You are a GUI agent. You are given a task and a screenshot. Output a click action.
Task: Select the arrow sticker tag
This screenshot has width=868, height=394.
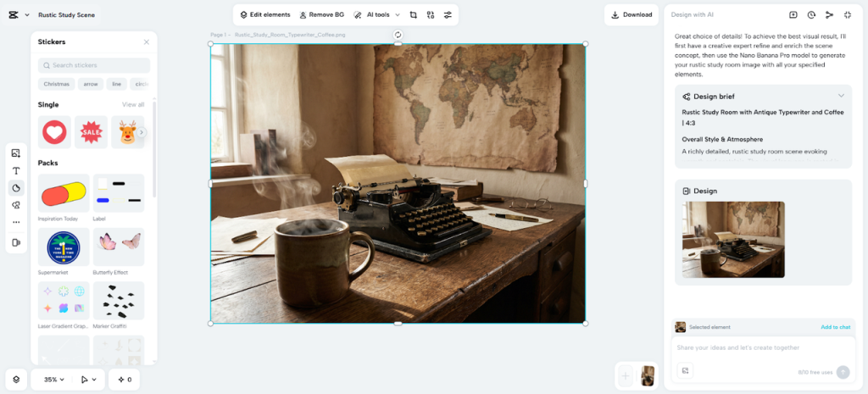(x=90, y=84)
